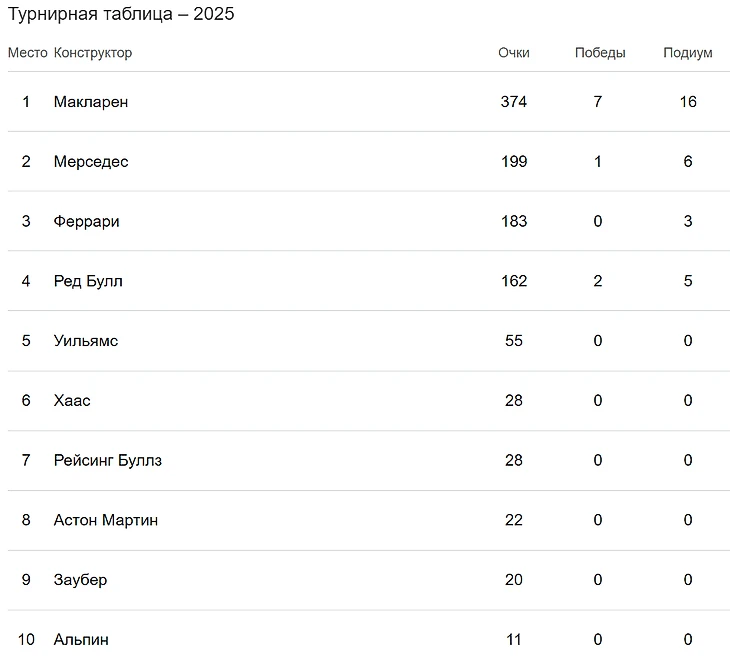The image size is (730, 664).
Task: Click the Макларен constructor name
Action: 90,101
